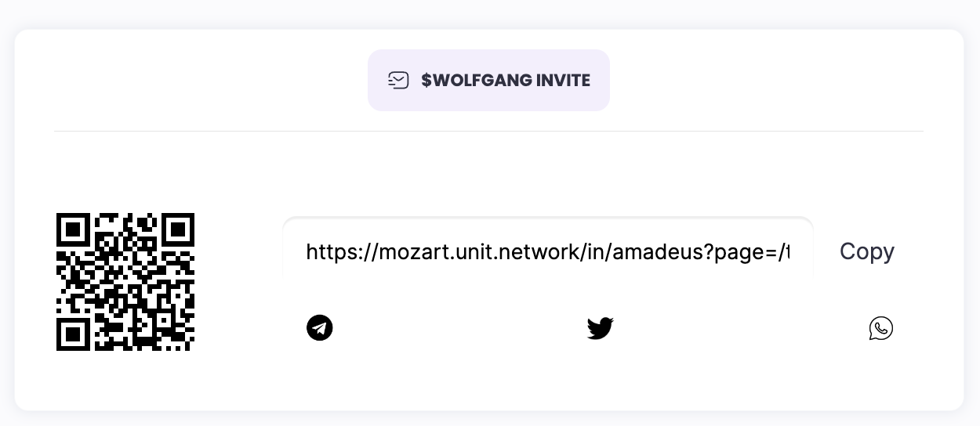Click the envelope icon beside $WOLFGANG INVITE
This screenshot has width=980, height=426.
coord(398,81)
